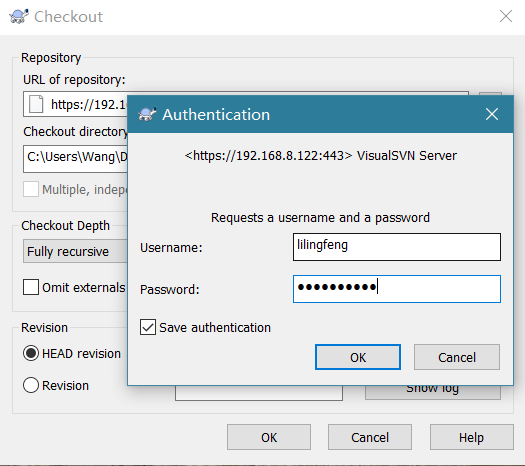The height and width of the screenshot is (466, 525).
Task: Focus the Password input field
Action: click(397, 289)
